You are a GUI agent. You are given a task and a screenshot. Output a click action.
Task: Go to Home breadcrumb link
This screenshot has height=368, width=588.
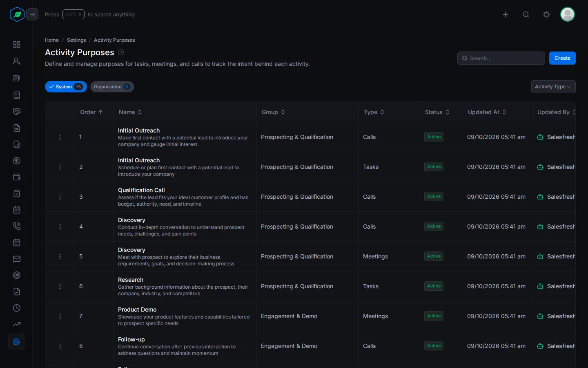tap(52, 40)
